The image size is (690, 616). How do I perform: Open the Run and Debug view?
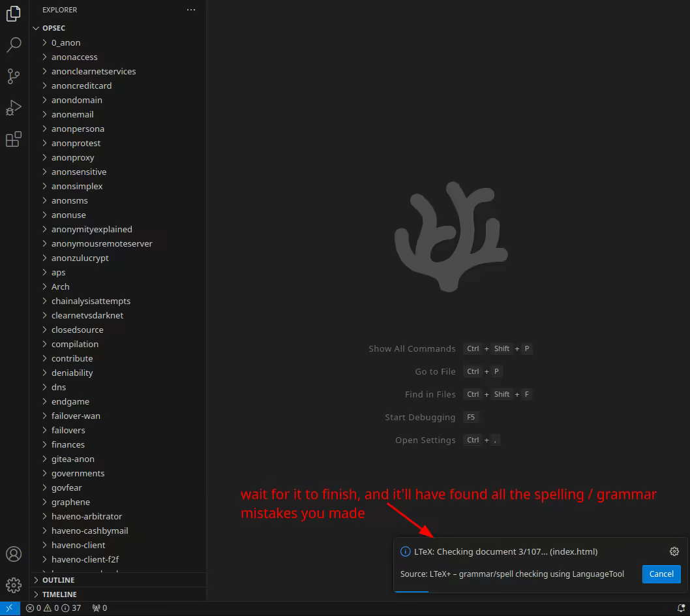(13, 108)
